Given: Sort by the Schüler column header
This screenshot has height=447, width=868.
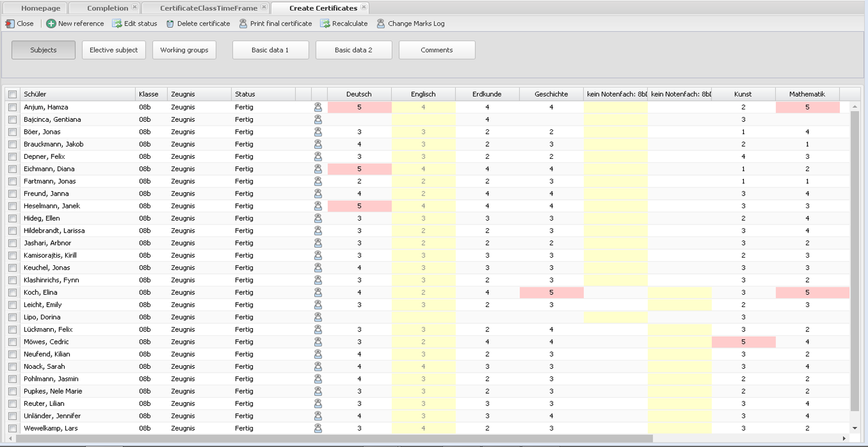Looking at the screenshot, I should pos(78,94).
